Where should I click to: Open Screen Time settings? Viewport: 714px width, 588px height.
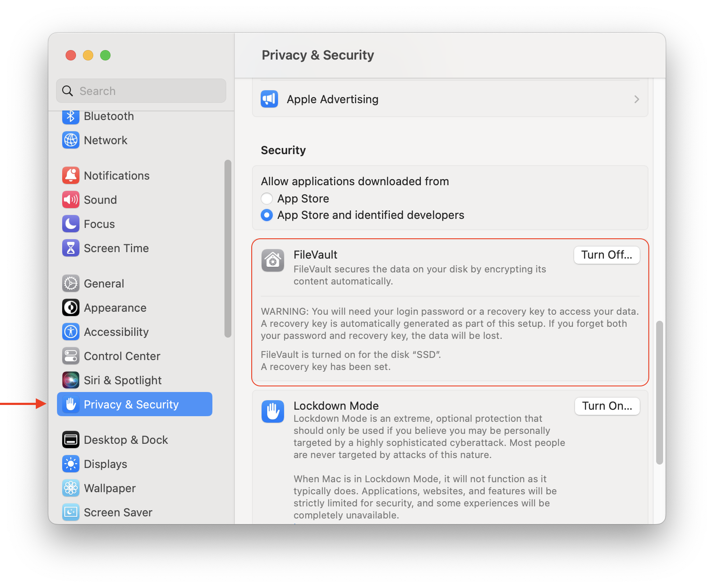click(135, 248)
